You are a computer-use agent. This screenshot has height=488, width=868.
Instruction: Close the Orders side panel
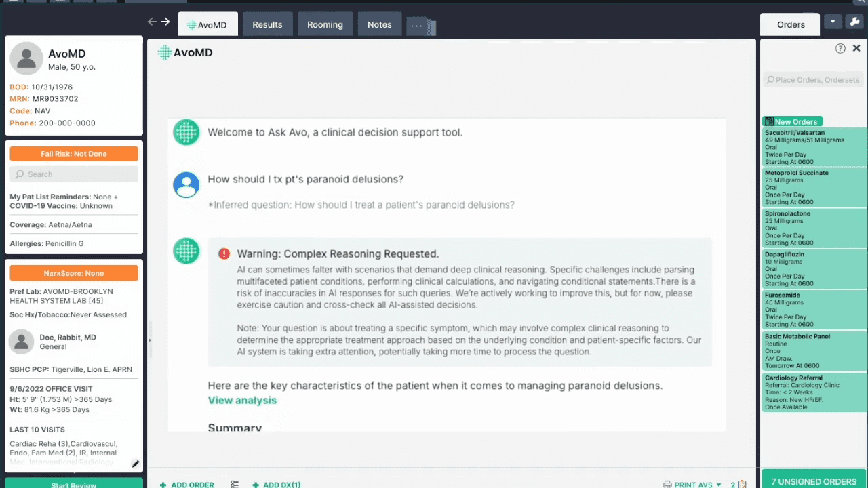coord(856,48)
